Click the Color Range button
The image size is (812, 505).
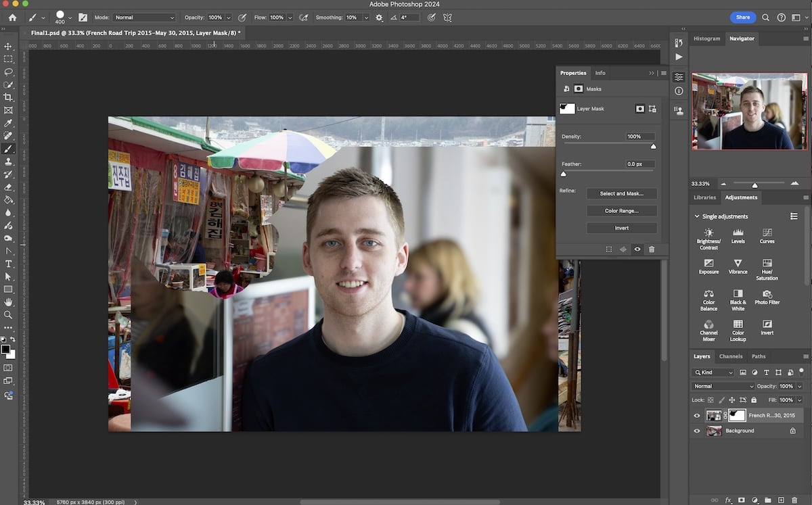click(x=621, y=210)
